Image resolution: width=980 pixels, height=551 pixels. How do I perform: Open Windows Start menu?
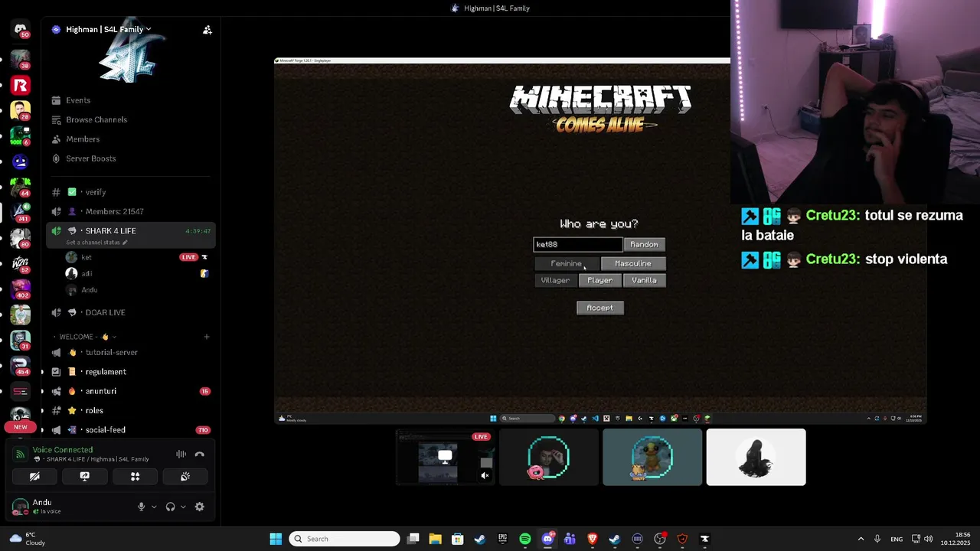click(276, 539)
